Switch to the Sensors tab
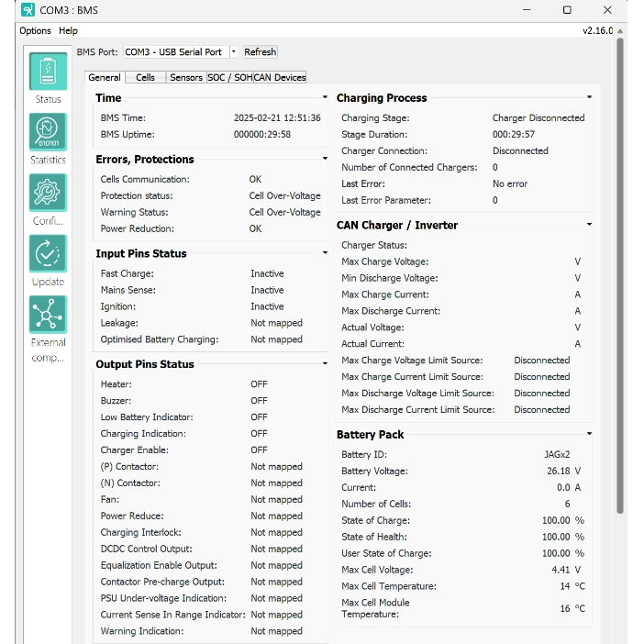Image resolution: width=644 pixels, height=644 pixels. (186, 77)
